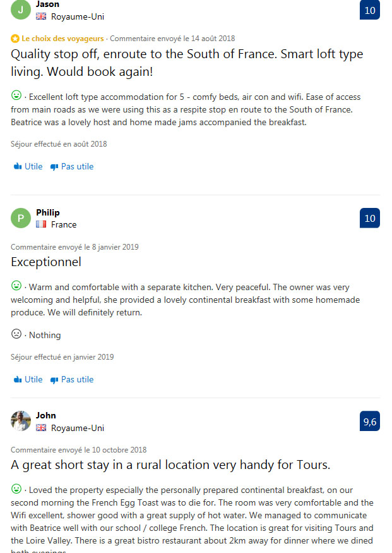Click the UK flag under John
The height and width of the screenshot is (553, 392).
click(41, 428)
